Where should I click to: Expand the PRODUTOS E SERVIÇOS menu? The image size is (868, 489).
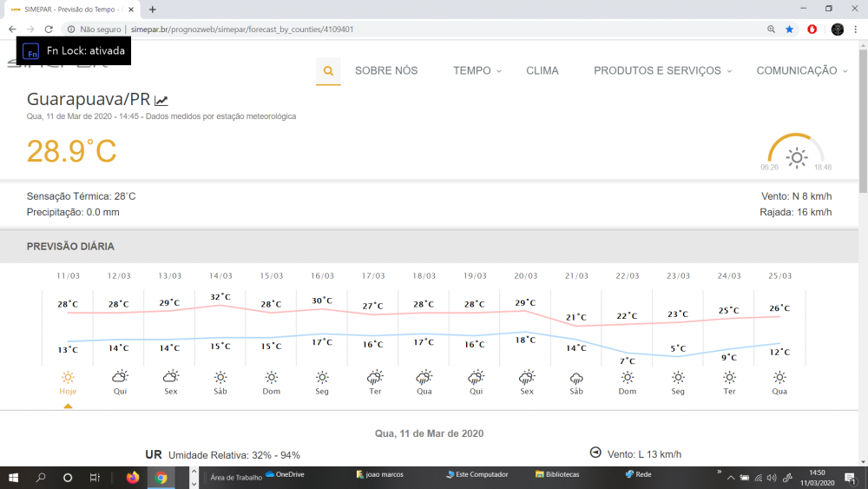(x=662, y=71)
